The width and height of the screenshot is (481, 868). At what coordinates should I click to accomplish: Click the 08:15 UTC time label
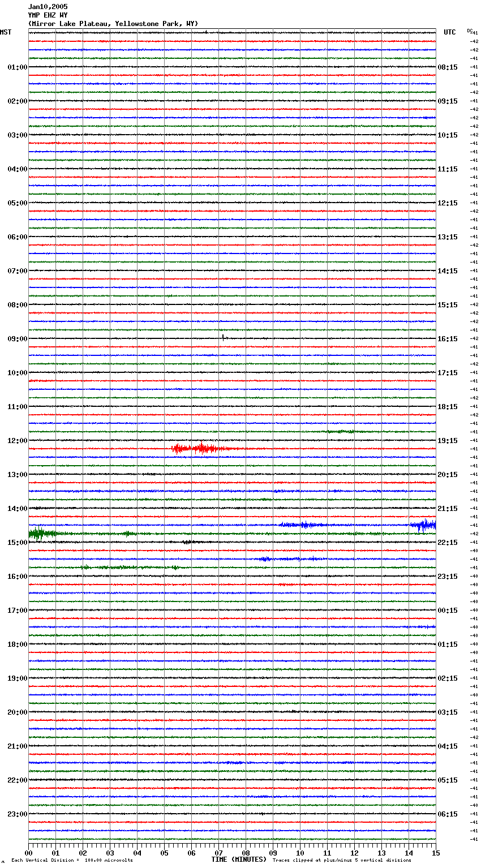(x=448, y=67)
